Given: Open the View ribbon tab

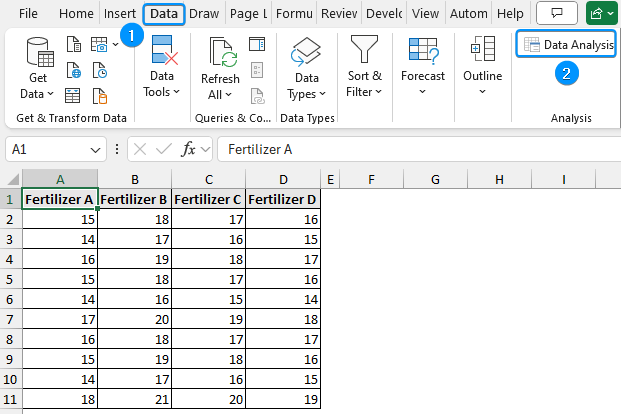Looking at the screenshot, I should click(425, 14).
